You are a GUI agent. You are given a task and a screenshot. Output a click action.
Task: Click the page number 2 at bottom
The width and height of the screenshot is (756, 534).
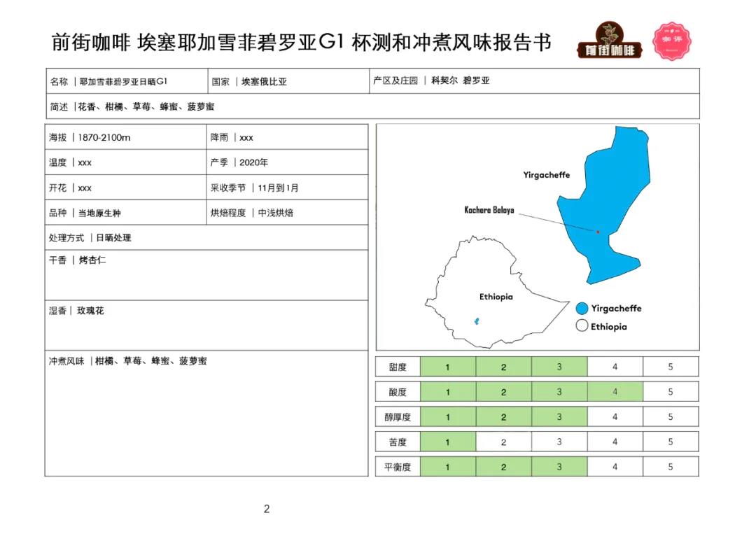click(x=266, y=509)
